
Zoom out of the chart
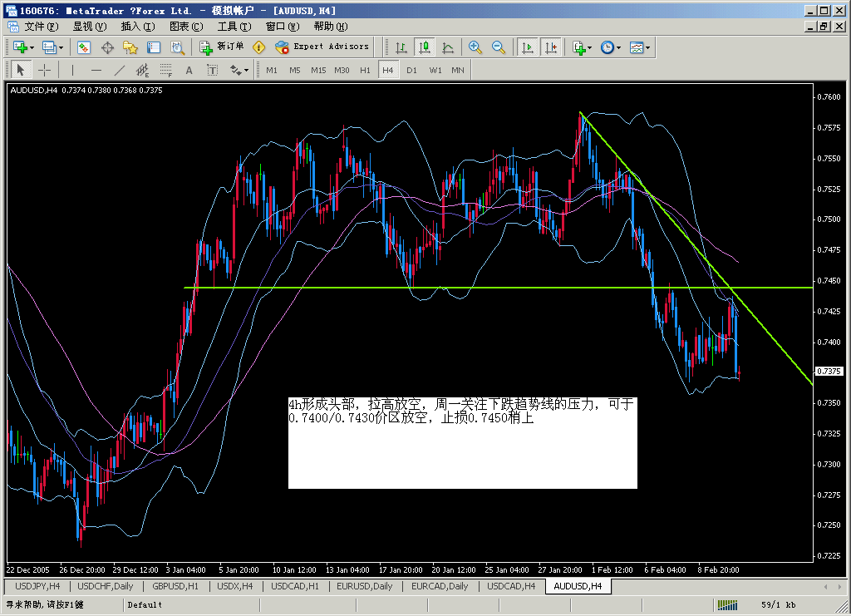[499, 47]
